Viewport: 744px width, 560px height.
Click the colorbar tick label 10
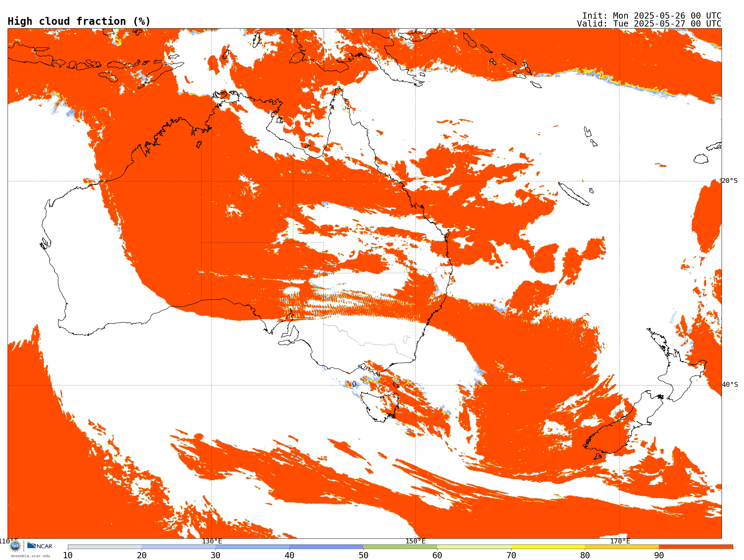[x=68, y=555]
